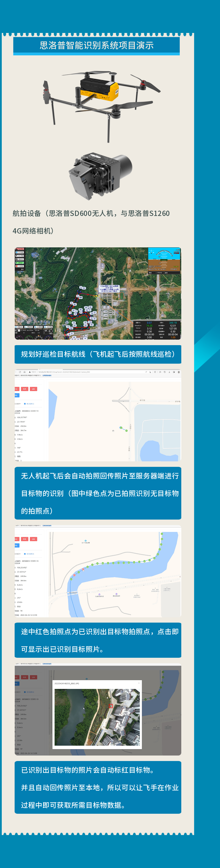
Task: Close the 20220424140255_0063.JPG photo popup
Action: click(x=139, y=683)
